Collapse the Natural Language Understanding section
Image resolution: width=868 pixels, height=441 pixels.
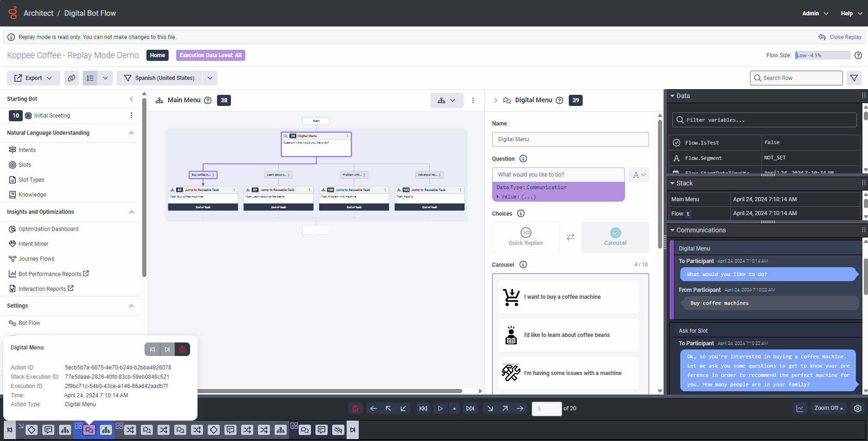(x=132, y=133)
